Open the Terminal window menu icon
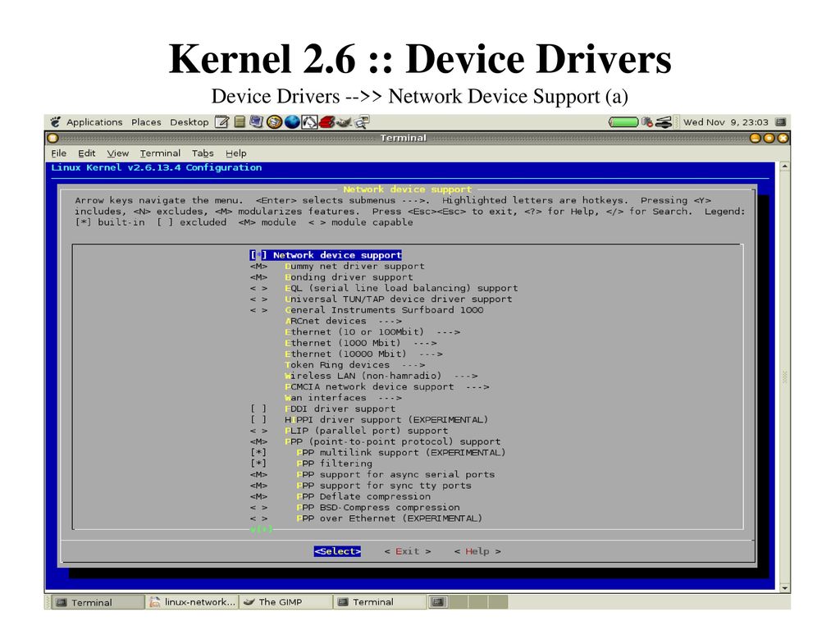The width and height of the screenshot is (840, 630). pos(52,138)
